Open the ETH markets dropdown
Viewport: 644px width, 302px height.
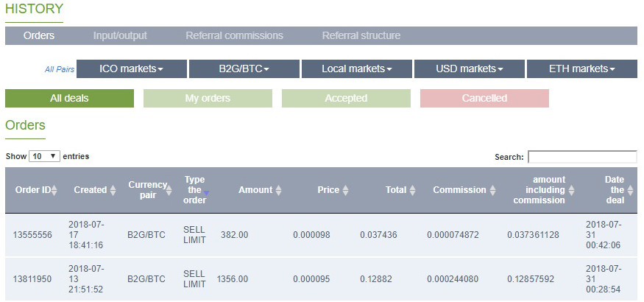[582, 69]
